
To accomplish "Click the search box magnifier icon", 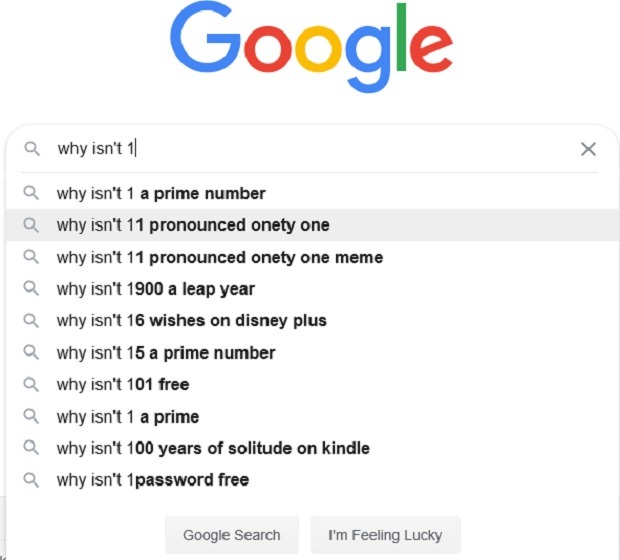I will pos(32,149).
